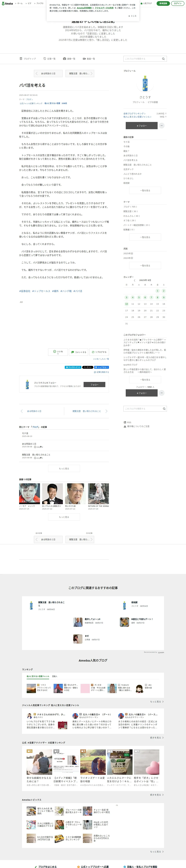Click the コメントする comment button

click(x=78, y=352)
